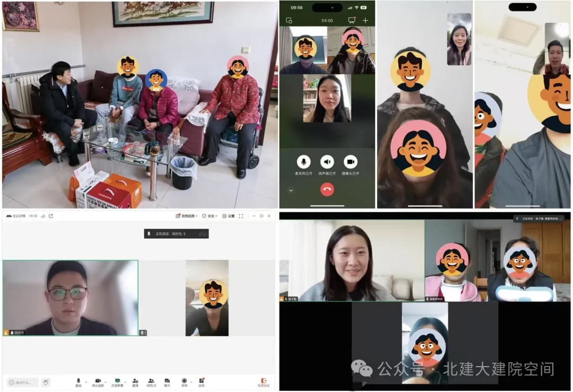Click the green share screen icon
The height and width of the screenshot is (392, 573).
[x=117, y=381]
